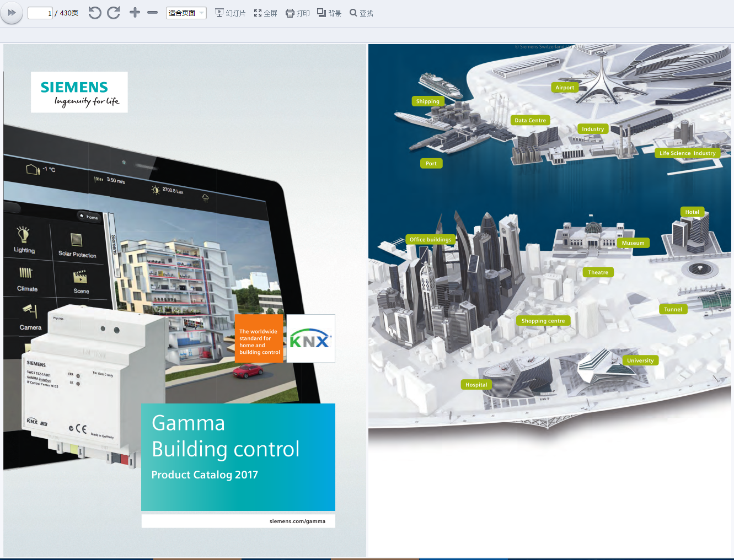Open the 查找 search tool
The width and height of the screenshot is (734, 560).
pyautogui.click(x=361, y=13)
